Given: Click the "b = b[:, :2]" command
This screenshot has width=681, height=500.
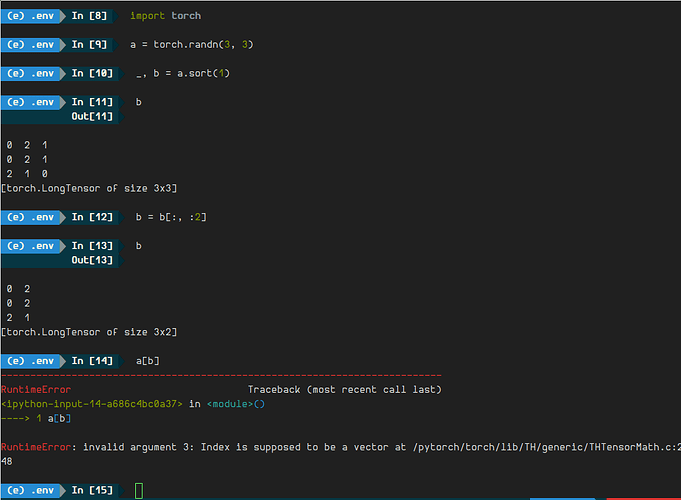Looking at the screenshot, I should 171,217.
